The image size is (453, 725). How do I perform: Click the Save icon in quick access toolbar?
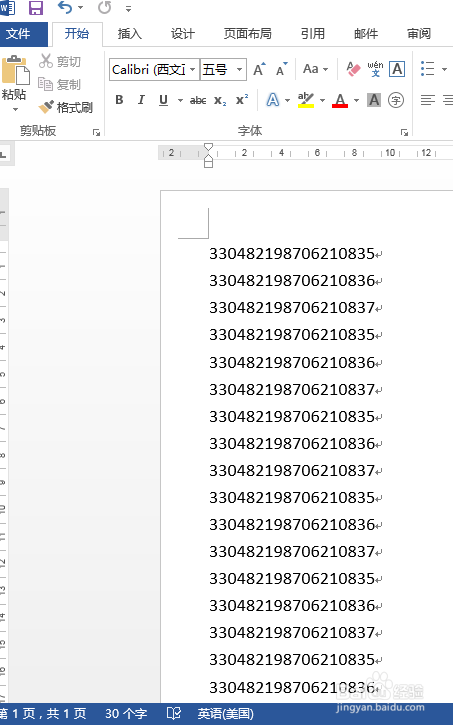click(x=36, y=8)
